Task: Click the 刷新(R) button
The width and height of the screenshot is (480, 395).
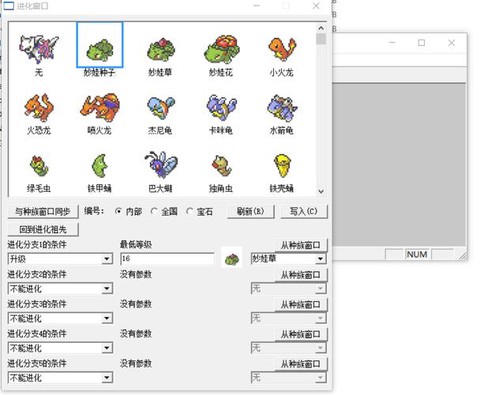Action: click(251, 211)
